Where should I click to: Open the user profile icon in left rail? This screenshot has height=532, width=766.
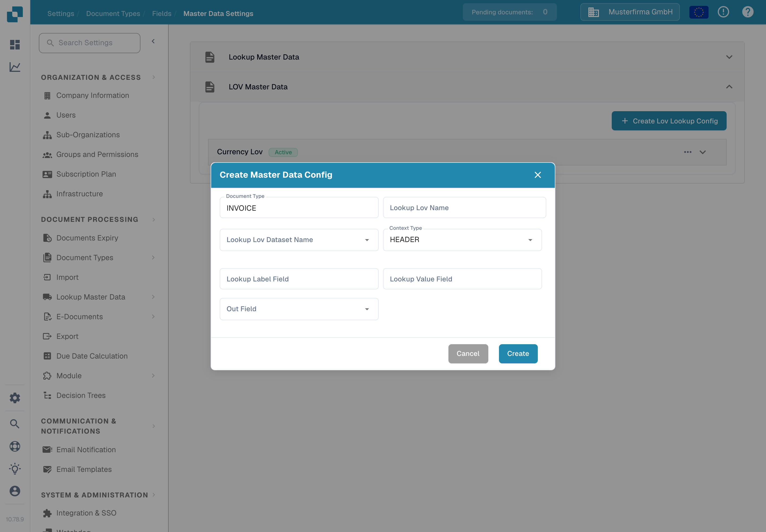pos(15,491)
